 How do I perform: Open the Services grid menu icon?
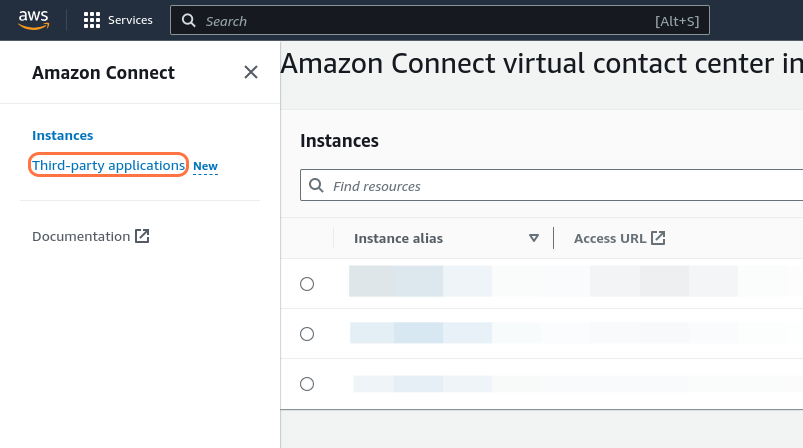click(92, 20)
